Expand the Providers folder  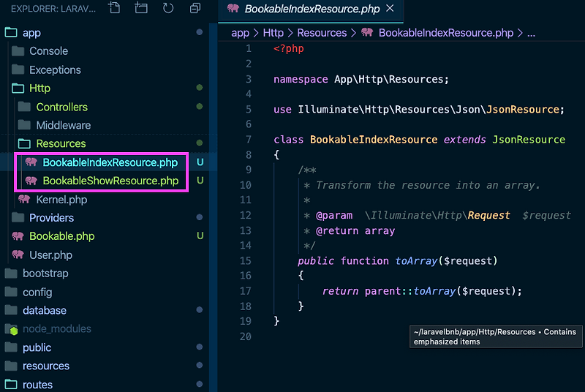(105, 218)
